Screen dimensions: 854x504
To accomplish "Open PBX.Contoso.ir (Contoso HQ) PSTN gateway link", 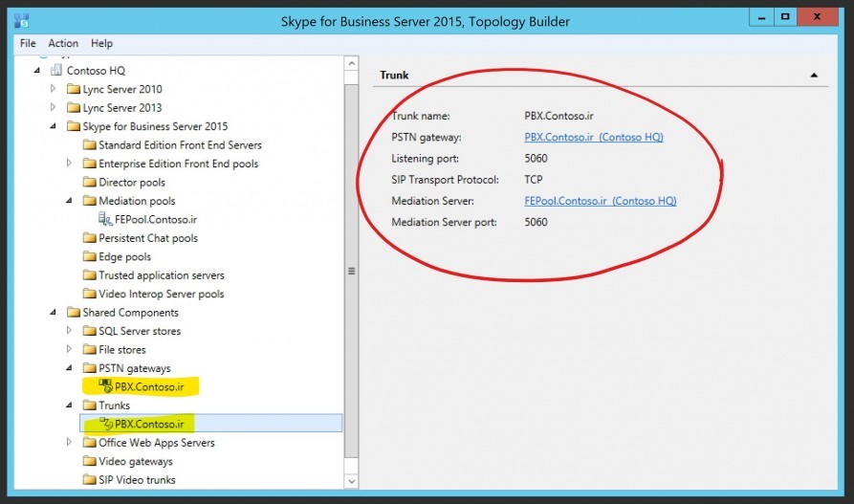I will (594, 137).
